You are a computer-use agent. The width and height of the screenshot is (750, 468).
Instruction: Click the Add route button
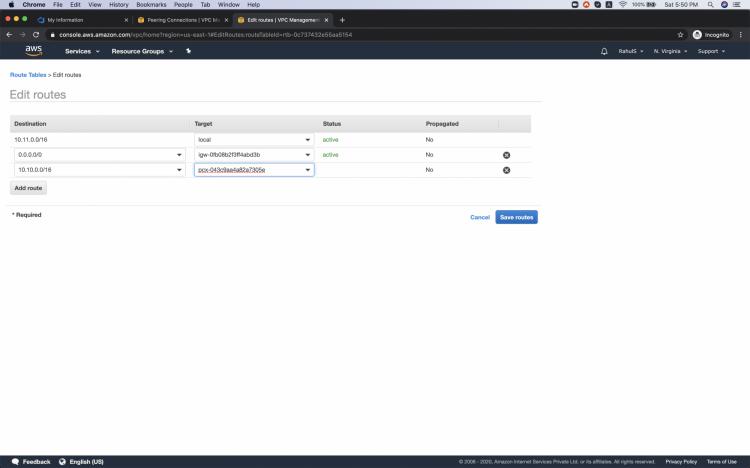coord(28,188)
